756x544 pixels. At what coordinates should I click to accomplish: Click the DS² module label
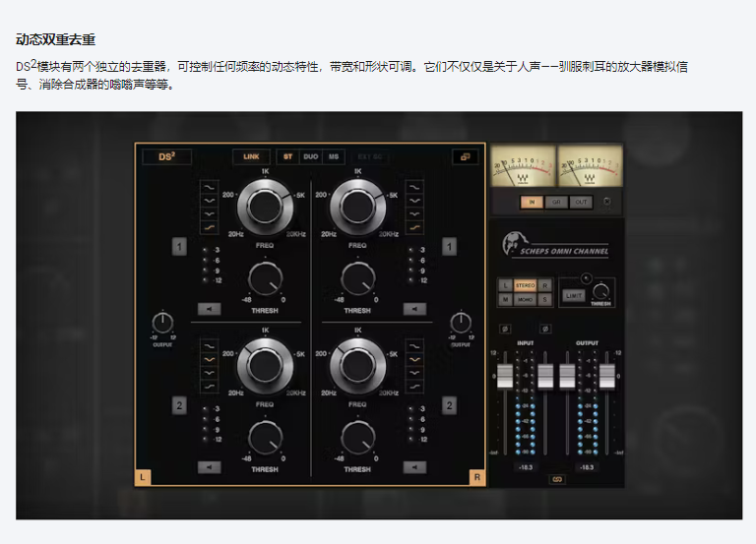[x=166, y=156]
